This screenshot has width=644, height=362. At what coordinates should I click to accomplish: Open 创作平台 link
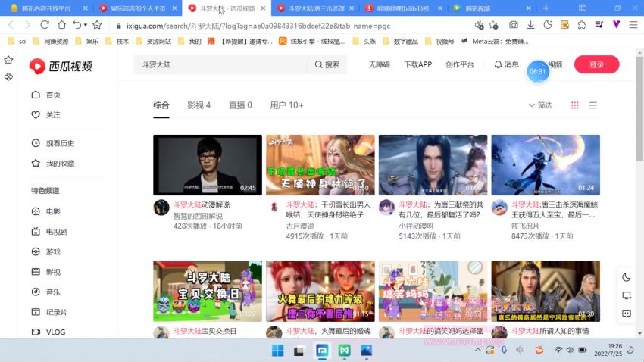(x=460, y=64)
